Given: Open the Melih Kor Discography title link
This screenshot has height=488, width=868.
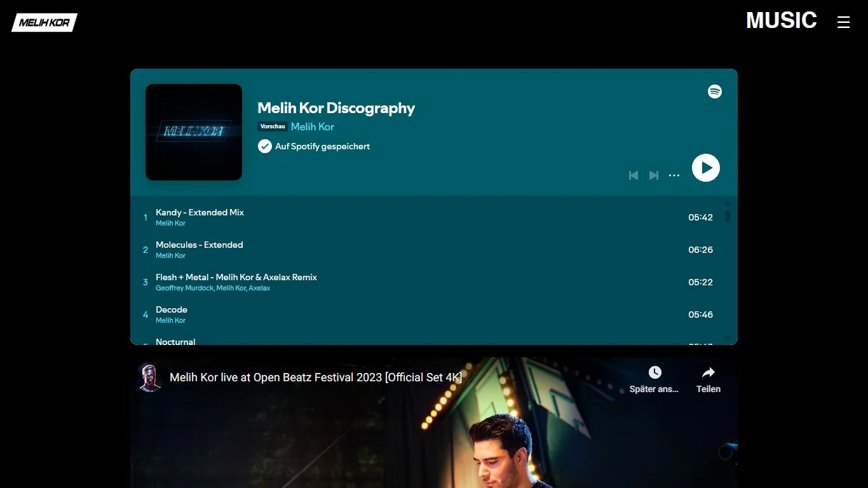Looking at the screenshot, I should (x=336, y=108).
